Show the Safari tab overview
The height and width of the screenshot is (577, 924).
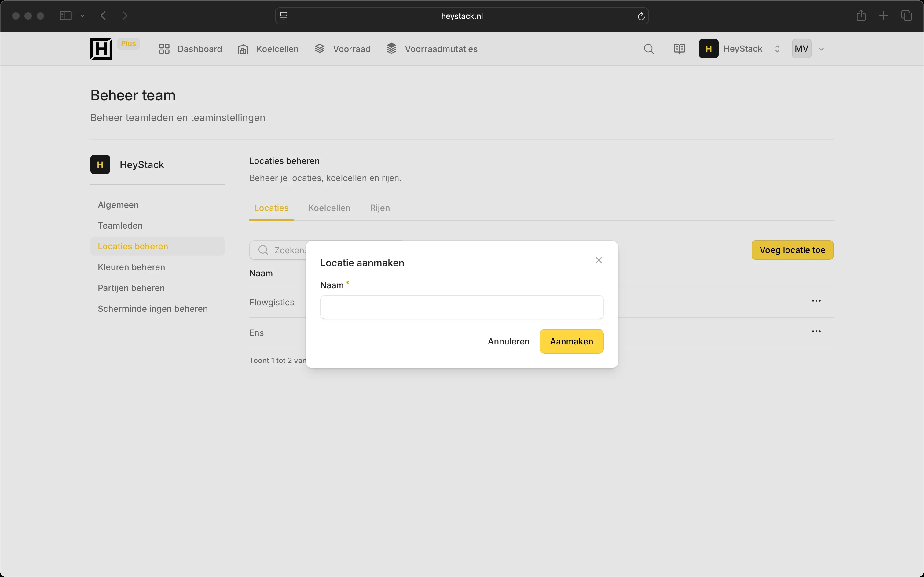click(x=907, y=16)
